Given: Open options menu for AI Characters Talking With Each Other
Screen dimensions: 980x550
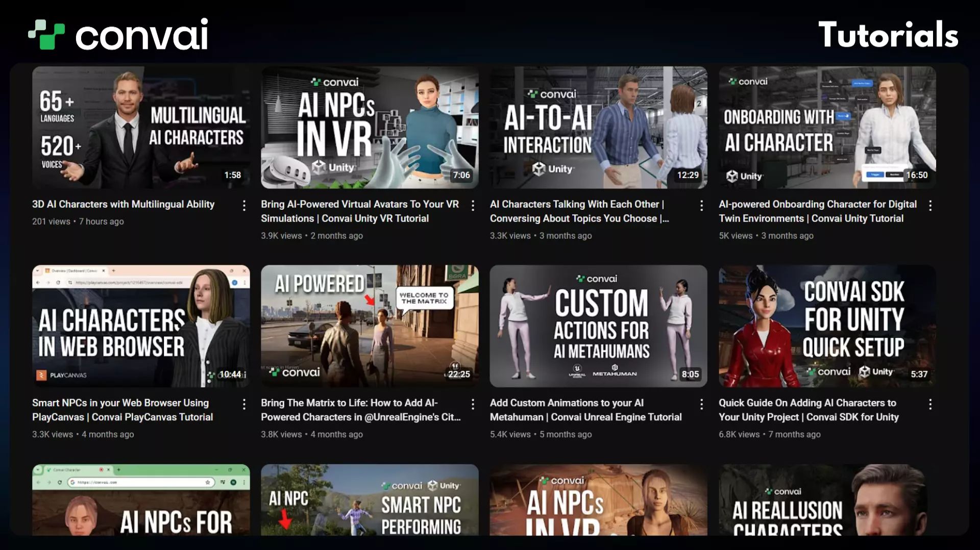Looking at the screenshot, I should click(701, 205).
